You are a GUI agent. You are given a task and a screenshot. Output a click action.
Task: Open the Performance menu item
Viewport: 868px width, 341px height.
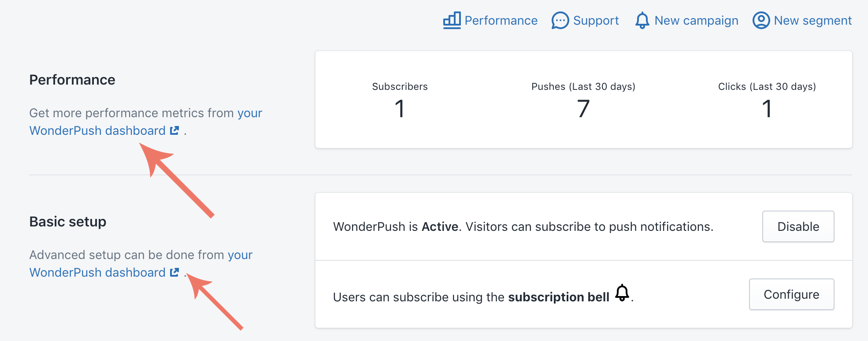[x=490, y=20]
